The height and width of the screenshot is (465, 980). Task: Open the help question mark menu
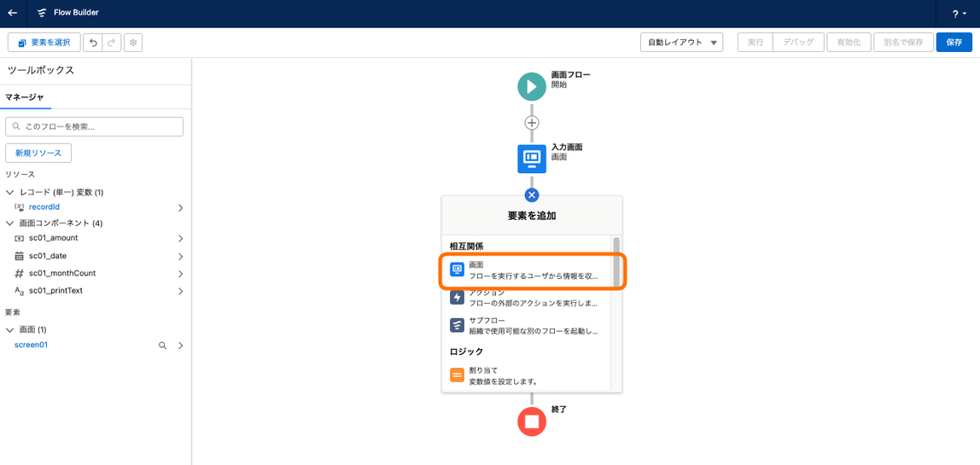958,14
